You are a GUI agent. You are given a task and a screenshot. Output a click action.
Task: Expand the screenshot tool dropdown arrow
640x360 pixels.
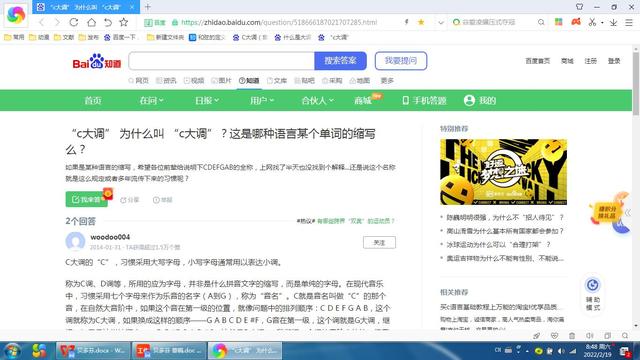pyautogui.click(x=602, y=23)
